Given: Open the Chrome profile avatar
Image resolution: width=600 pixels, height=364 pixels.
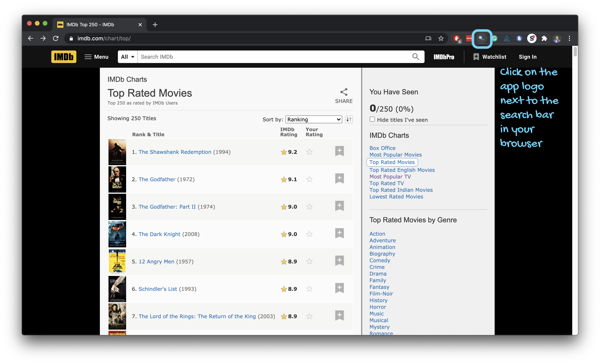Looking at the screenshot, I should [557, 38].
